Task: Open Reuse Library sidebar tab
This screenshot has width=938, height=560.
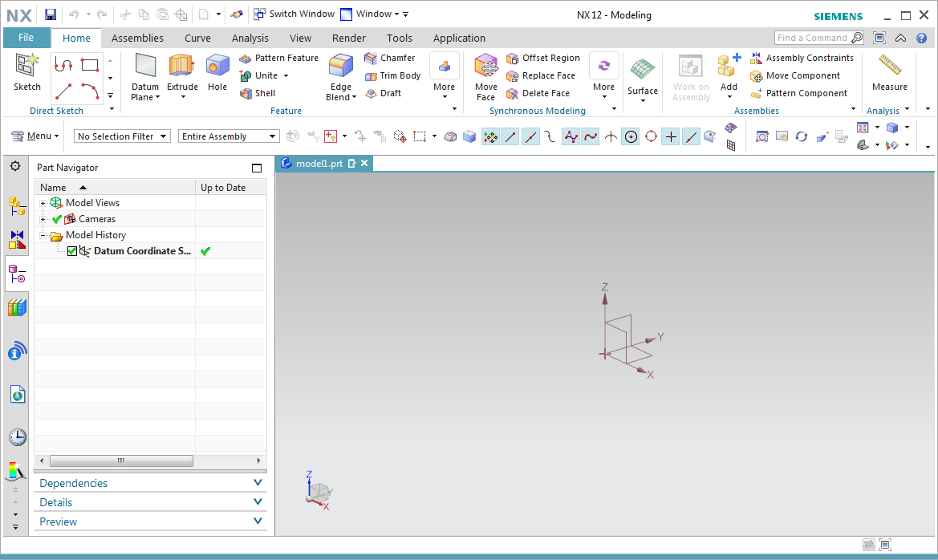Action: pyautogui.click(x=18, y=308)
